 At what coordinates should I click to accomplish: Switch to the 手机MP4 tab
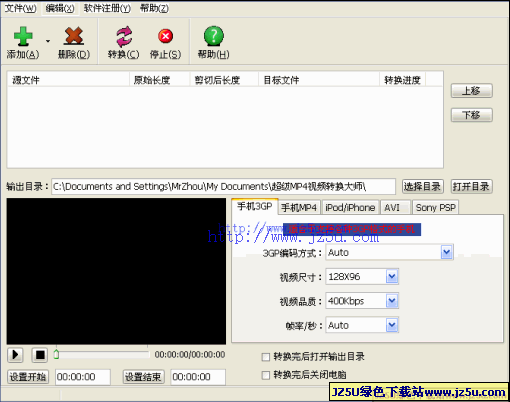299,208
